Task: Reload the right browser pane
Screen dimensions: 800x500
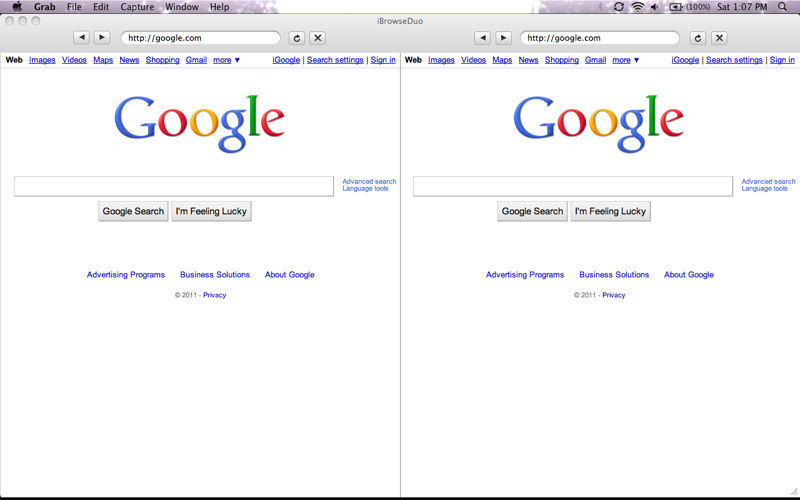Action: [698, 38]
